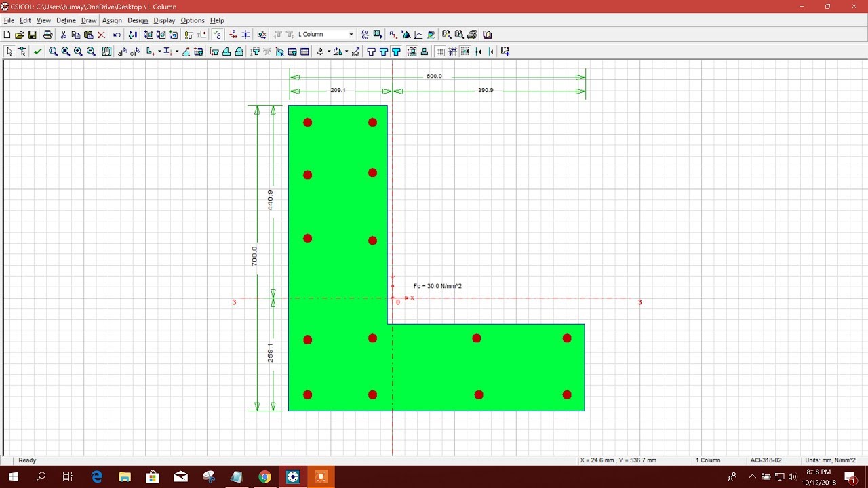Select the Zoom Window magnifier tool
868x488 pixels.
pos(53,52)
